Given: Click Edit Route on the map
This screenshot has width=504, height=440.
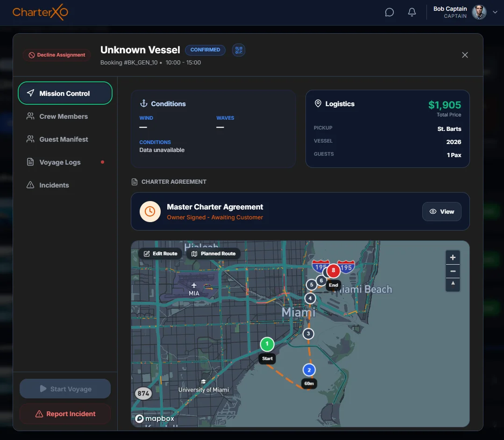Looking at the screenshot, I should coord(160,253).
